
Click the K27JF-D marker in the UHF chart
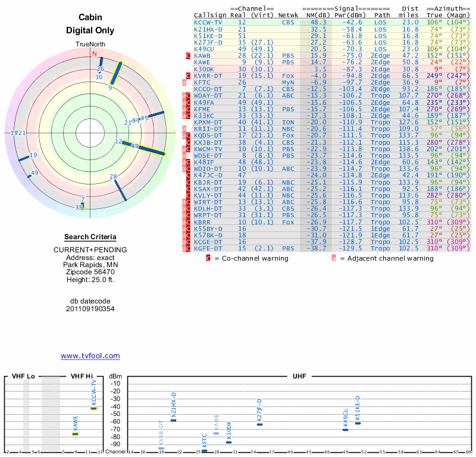click(259, 424)
